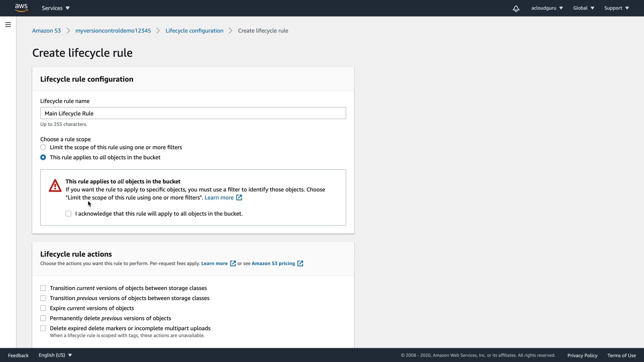Expand the Services dropdown
The height and width of the screenshot is (362, 644).
[56, 8]
